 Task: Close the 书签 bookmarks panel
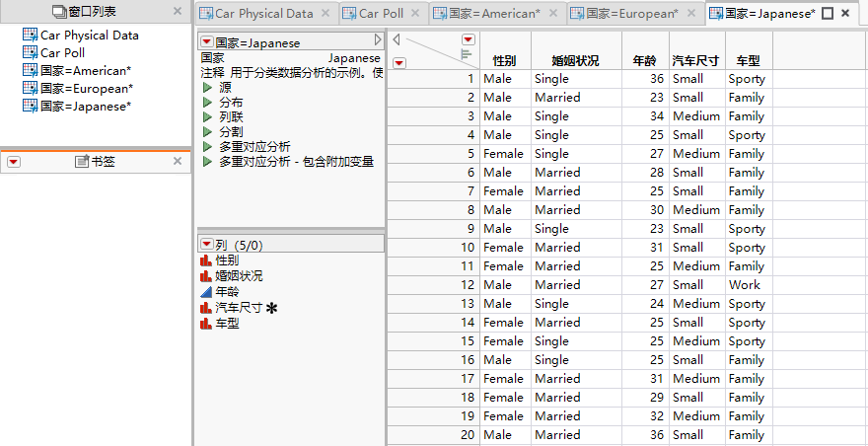178,161
